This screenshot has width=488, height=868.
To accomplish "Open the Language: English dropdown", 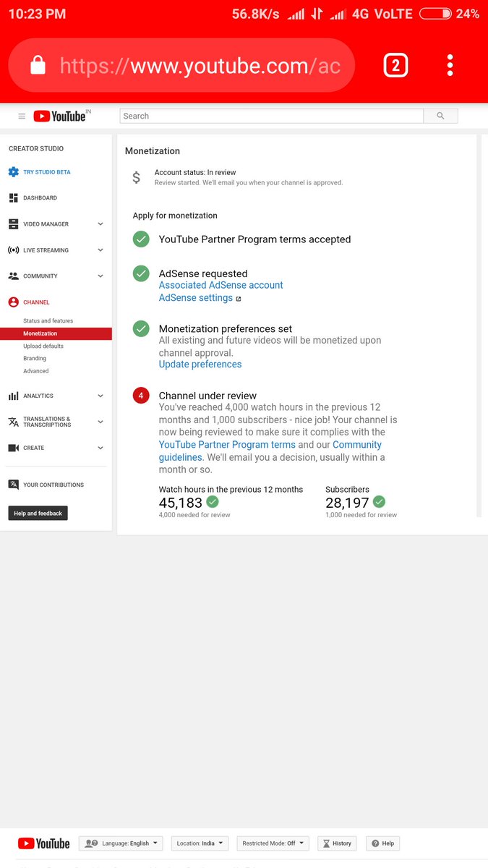I will [121, 843].
